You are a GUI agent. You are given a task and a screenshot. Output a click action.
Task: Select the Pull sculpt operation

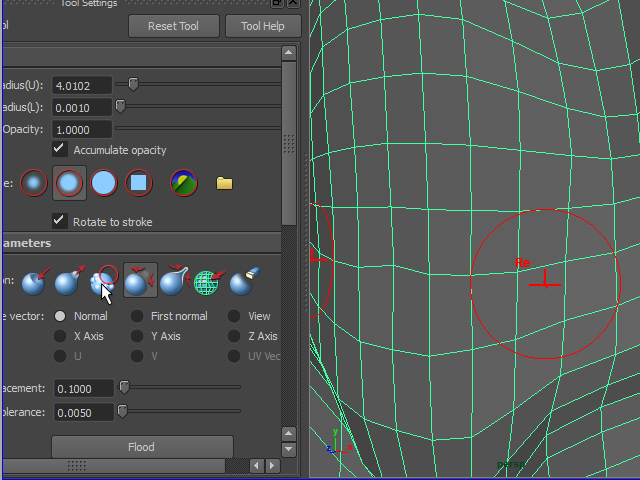tap(69, 283)
